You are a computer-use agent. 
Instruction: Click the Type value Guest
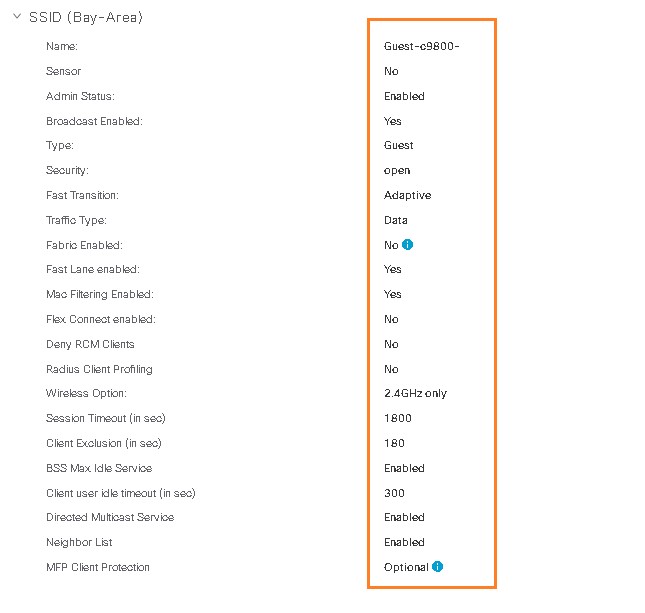pyautogui.click(x=399, y=145)
